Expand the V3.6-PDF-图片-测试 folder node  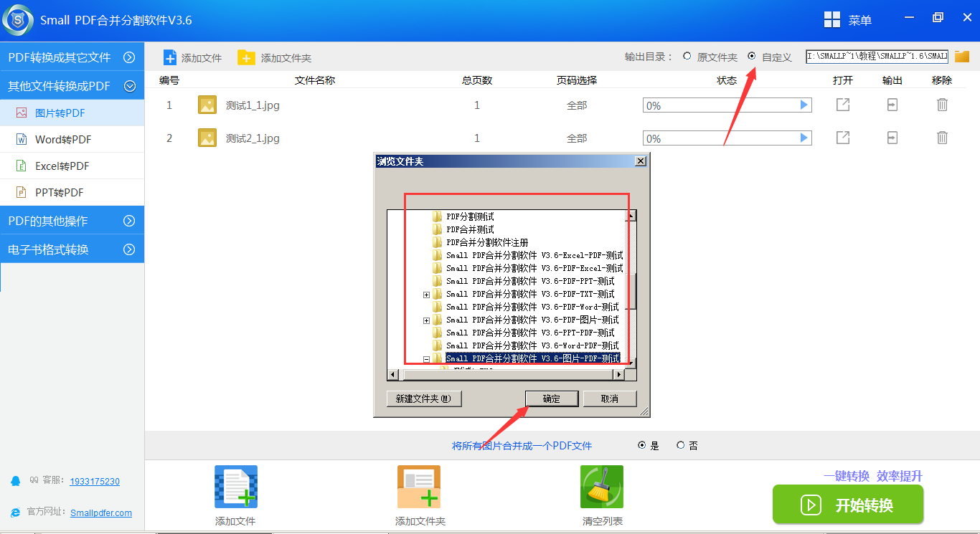click(x=426, y=320)
